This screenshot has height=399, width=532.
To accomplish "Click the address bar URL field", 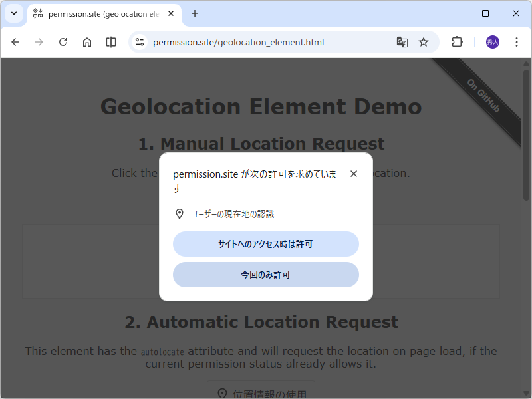I will 266,41.
